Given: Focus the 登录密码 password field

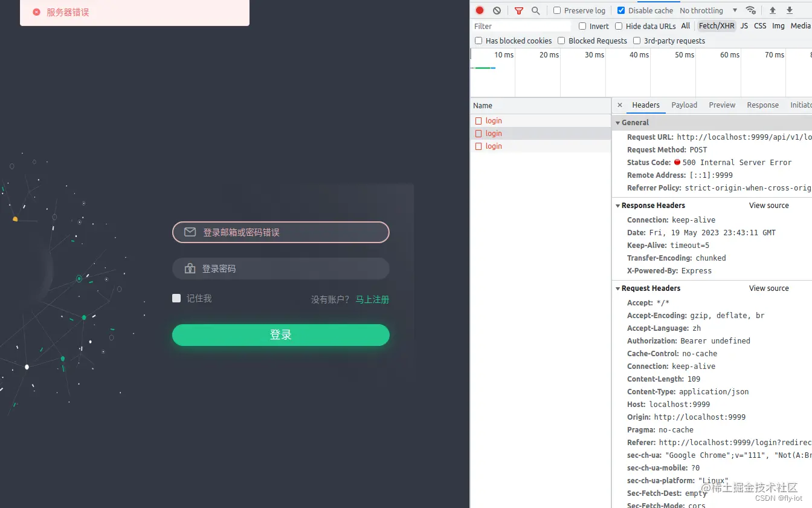Looking at the screenshot, I should click(281, 269).
